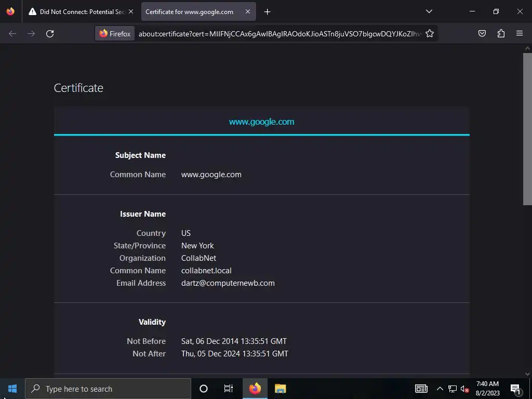The height and width of the screenshot is (399, 532).
Task: Click the scrollbar down arrow
Action: click(527, 374)
